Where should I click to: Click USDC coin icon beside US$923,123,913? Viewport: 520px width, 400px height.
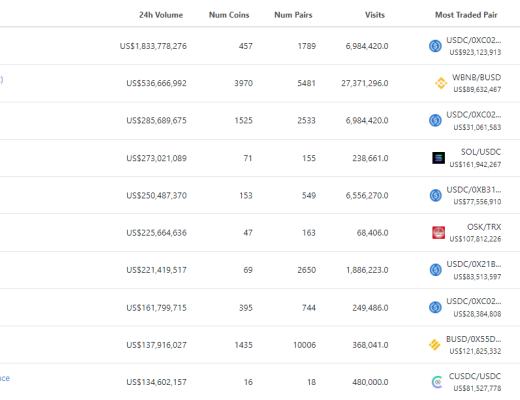click(x=435, y=46)
